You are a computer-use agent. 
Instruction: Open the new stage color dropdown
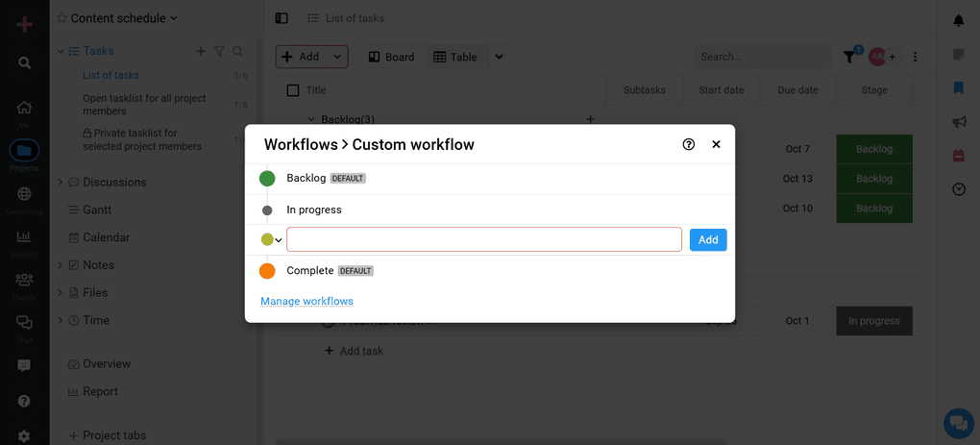tap(272, 239)
